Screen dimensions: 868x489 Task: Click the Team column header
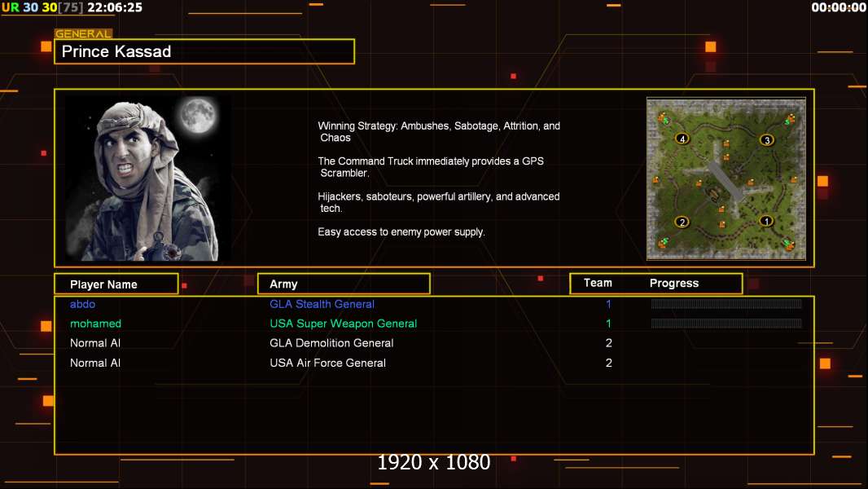coord(598,283)
